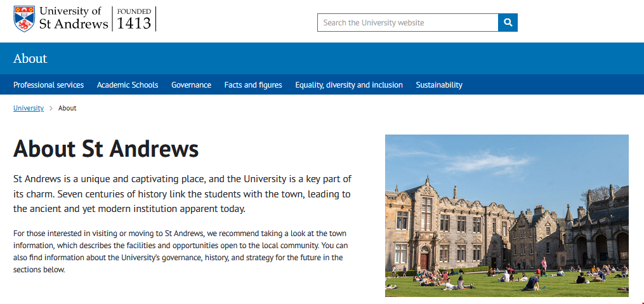Click the University breadcrumb link
644x304 pixels.
pyautogui.click(x=29, y=109)
